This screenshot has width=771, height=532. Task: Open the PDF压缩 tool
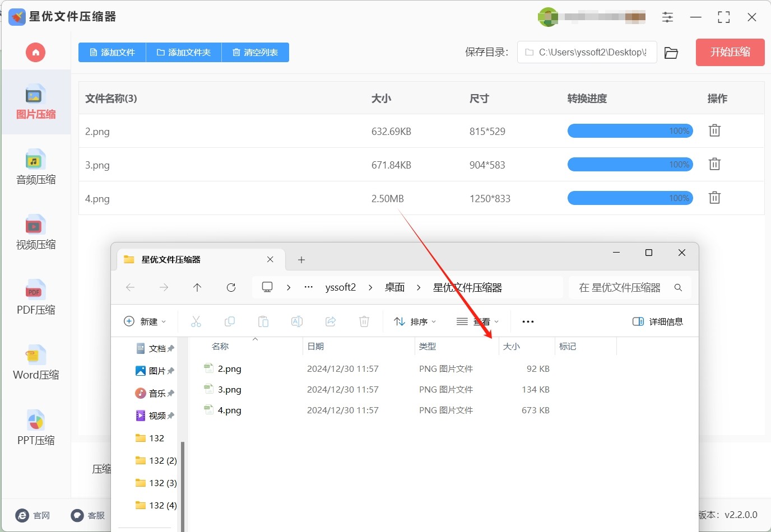pos(36,297)
